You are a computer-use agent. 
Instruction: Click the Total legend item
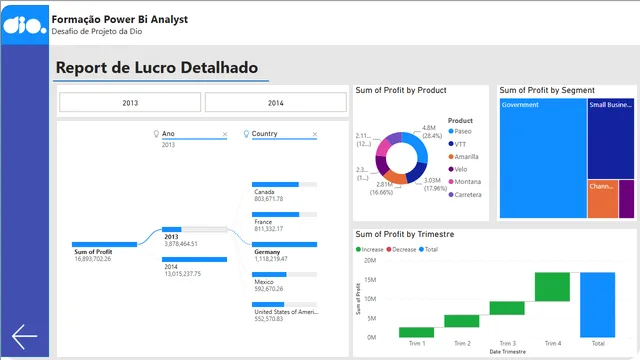429,249
